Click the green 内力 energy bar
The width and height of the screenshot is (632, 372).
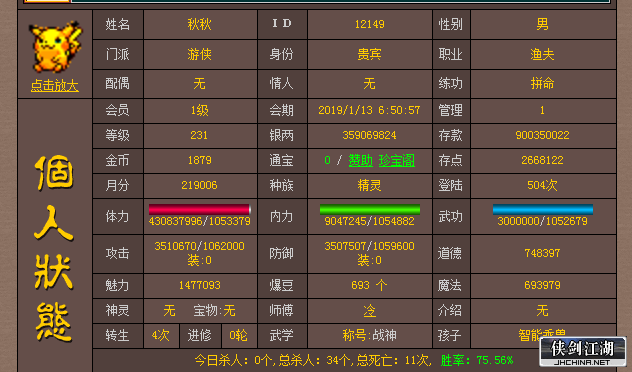coord(370,209)
